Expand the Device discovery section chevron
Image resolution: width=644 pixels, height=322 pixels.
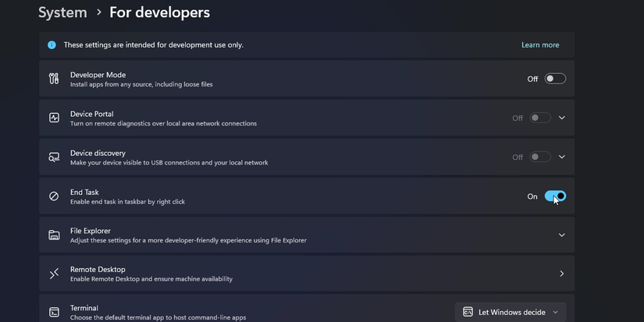pos(562,157)
